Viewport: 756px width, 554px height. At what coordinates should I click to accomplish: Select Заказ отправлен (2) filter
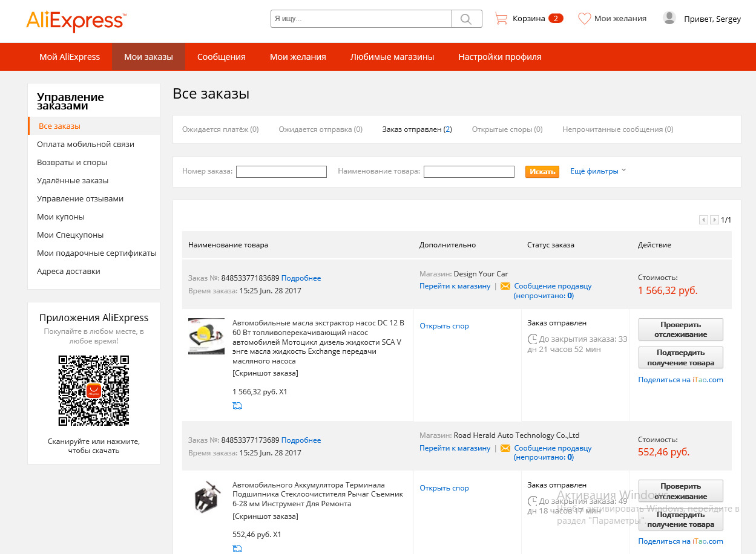pyautogui.click(x=417, y=129)
